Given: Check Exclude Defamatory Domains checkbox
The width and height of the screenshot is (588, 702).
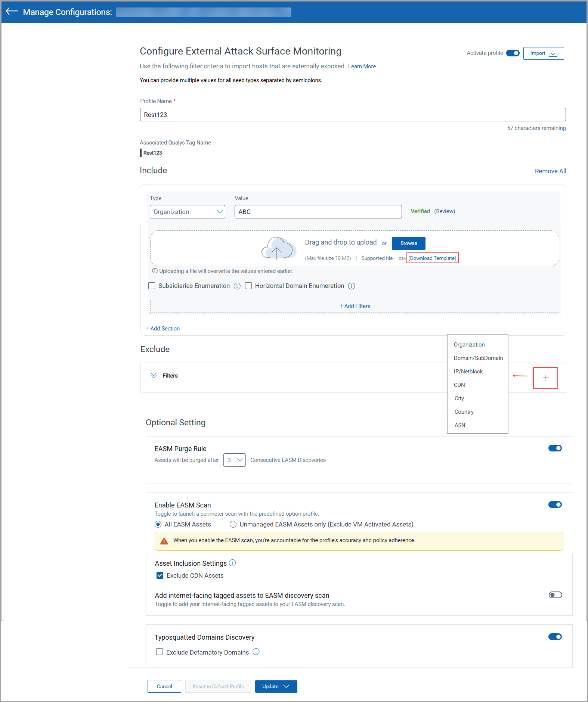Looking at the screenshot, I should [160, 652].
